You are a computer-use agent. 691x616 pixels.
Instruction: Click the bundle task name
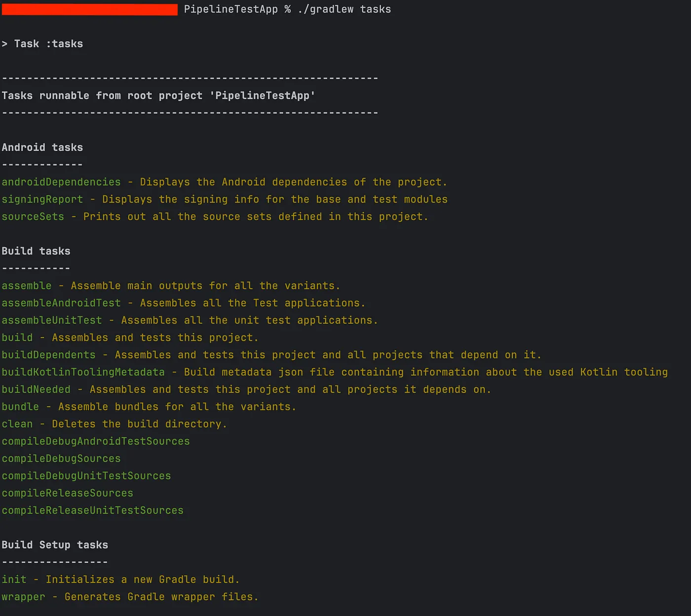(x=20, y=406)
